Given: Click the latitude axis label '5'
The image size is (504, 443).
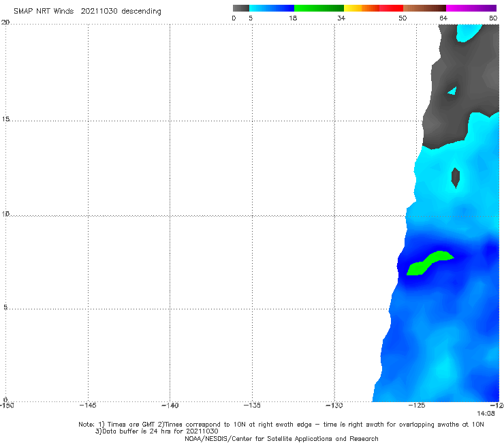Looking at the screenshot, I should [5, 307].
